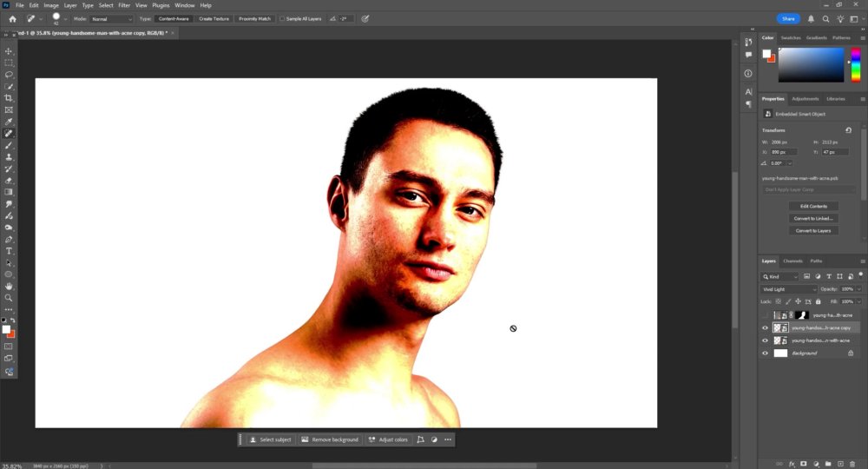Pick a color in the color field

tap(811, 65)
